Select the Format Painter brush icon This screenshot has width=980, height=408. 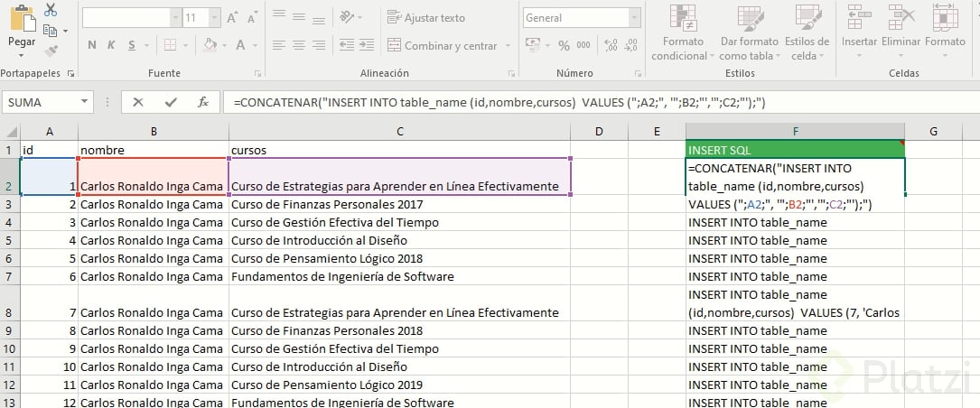51,50
